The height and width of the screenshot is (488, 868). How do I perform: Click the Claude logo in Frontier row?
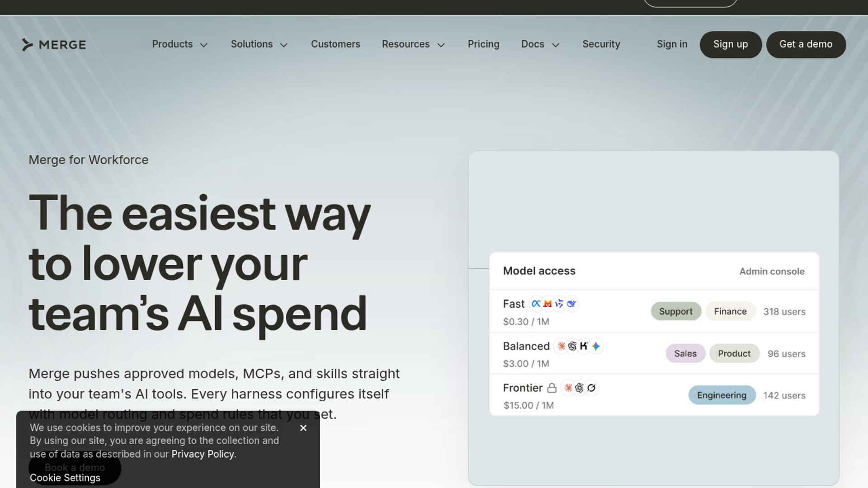pos(568,388)
